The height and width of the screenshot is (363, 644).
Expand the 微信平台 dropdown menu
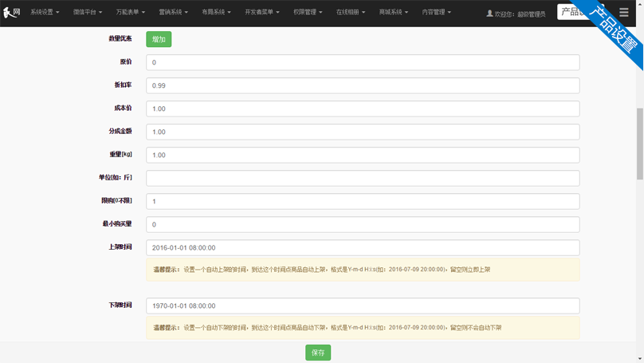(88, 12)
